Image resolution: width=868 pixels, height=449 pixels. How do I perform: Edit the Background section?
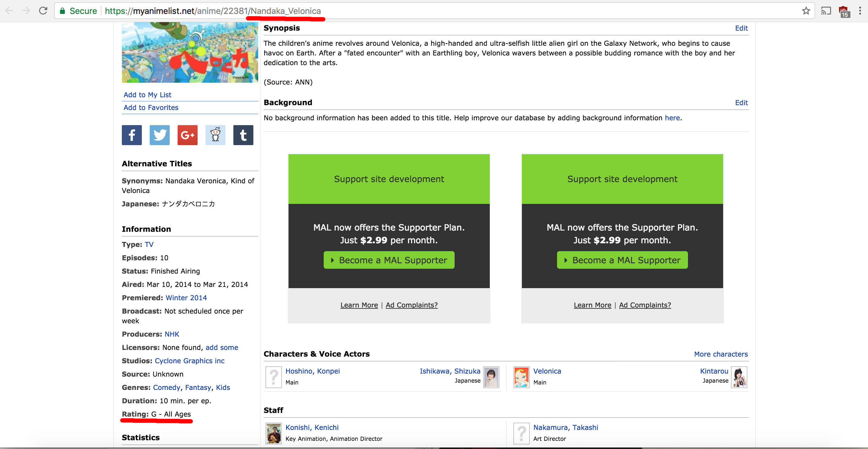point(741,102)
